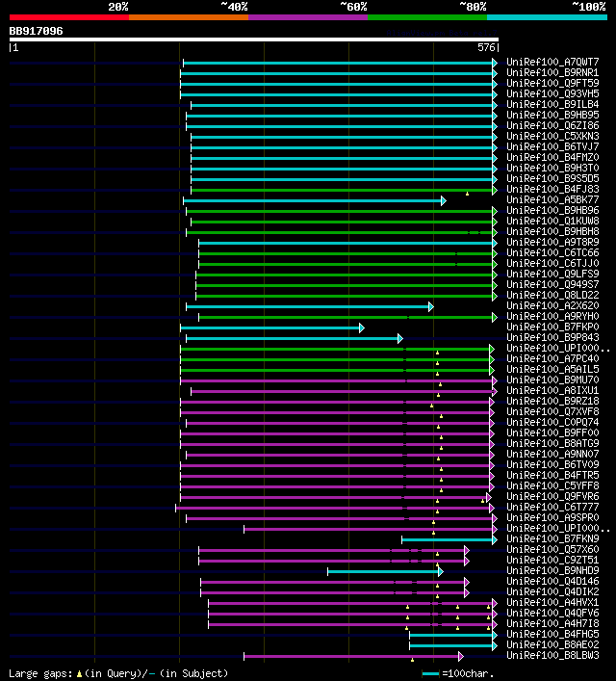The height and width of the screenshot is (681, 616).
Task: Select the UniRef100_B4FHG5 label
Action: coord(552,634)
